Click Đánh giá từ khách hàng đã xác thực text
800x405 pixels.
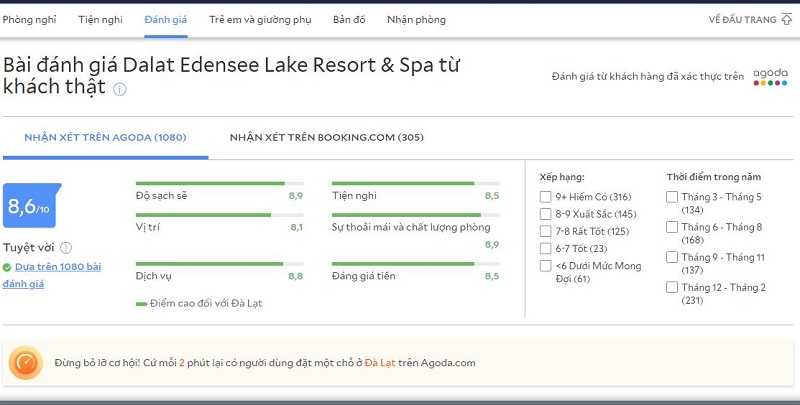(x=648, y=77)
